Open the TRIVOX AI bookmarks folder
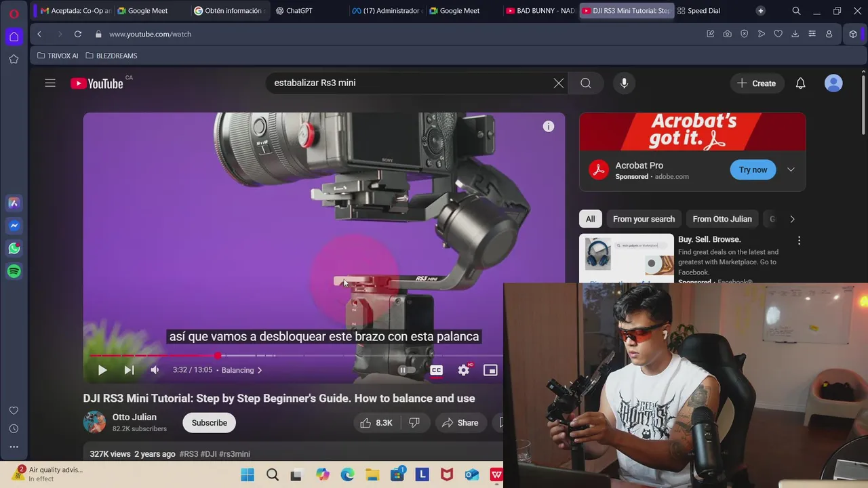868x488 pixels. 58,56
